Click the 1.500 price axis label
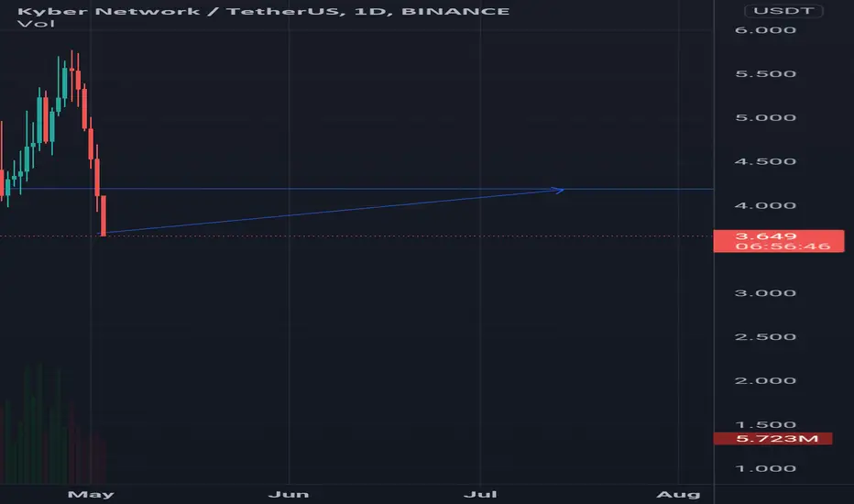The width and height of the screenshot is (854, 504). pos(765,424)
